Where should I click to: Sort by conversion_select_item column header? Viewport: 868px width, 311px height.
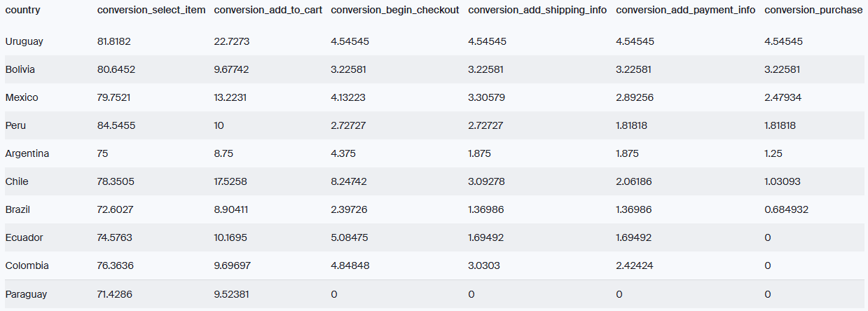tap(151, 11)
